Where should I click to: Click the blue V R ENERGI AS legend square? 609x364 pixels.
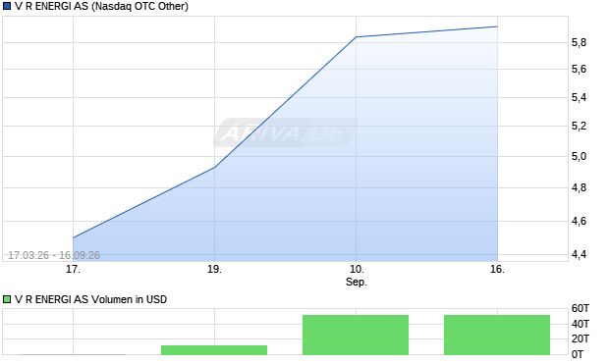[7, 6]
